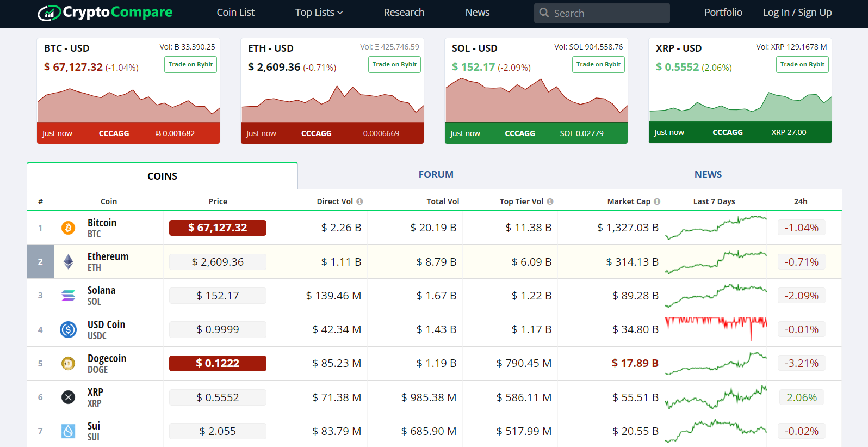Click Trade on Bybit for ETH - USD
This screenshot has height=447, width=868.
(x=394, y=64)
